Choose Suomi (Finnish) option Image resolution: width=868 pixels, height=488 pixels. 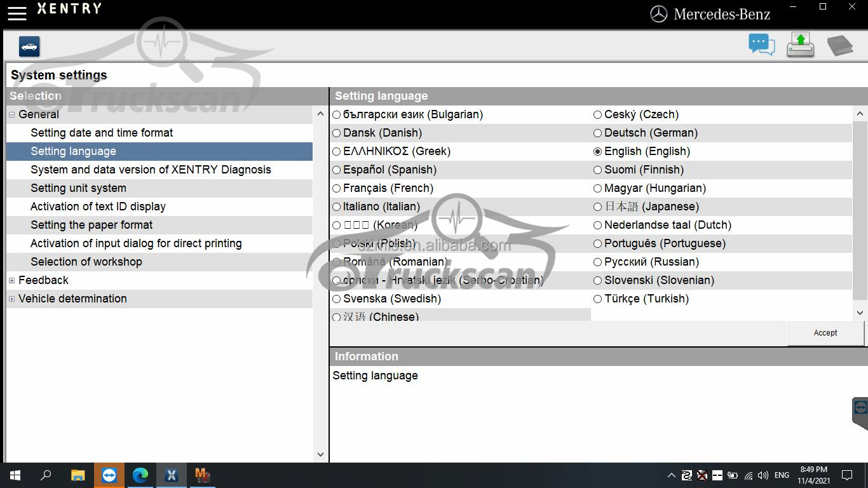[597, 170]
